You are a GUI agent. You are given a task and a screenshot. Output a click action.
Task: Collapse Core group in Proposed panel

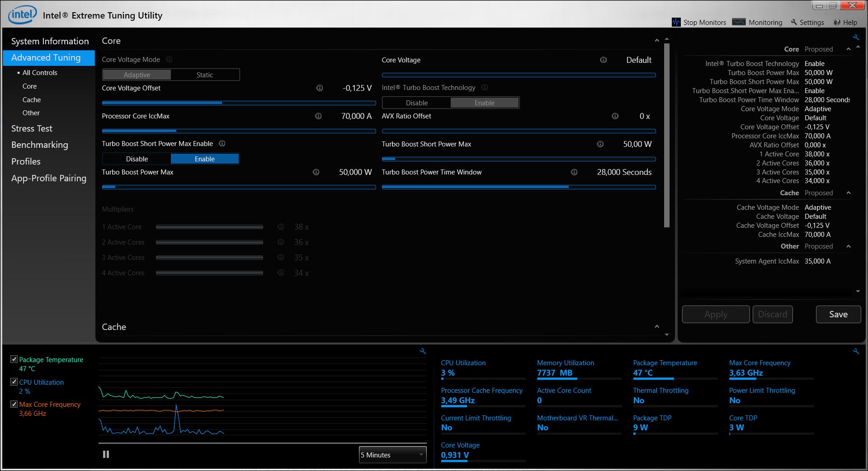pos(849,49)
